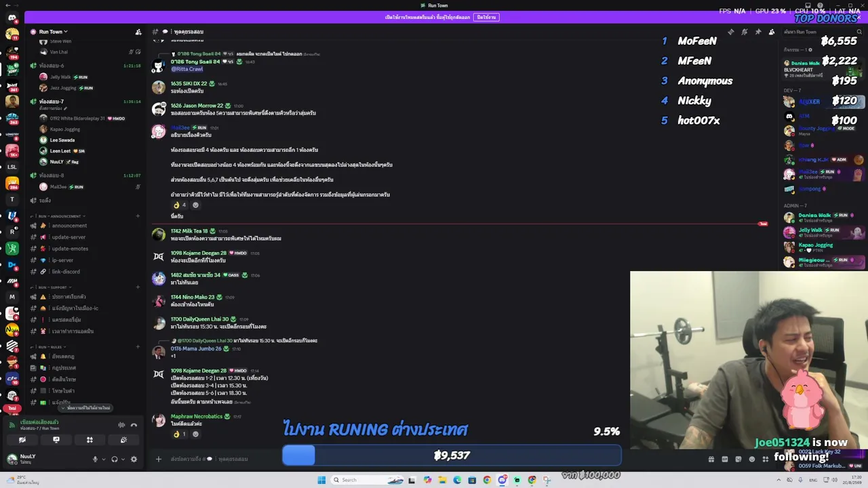Viewport: 868px width, 488px height.
Task: Open user settings with the gear icon
Action: [134, 459]
